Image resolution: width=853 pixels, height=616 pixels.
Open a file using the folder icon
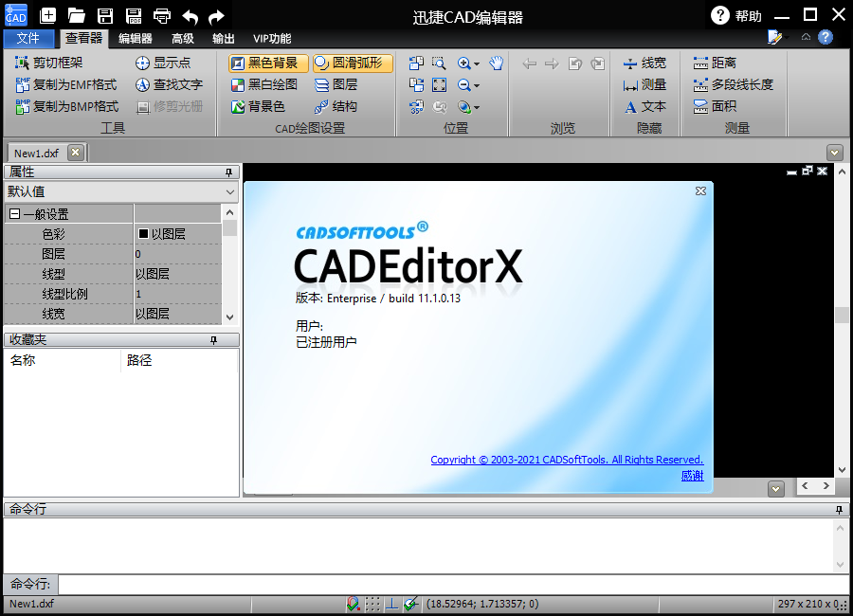[76, 16]
